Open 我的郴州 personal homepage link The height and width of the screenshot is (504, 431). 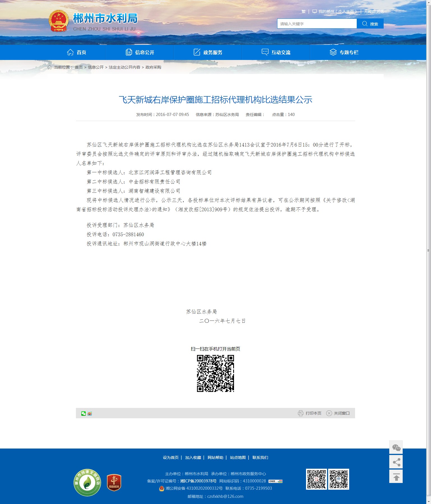[x=335, y=11]
